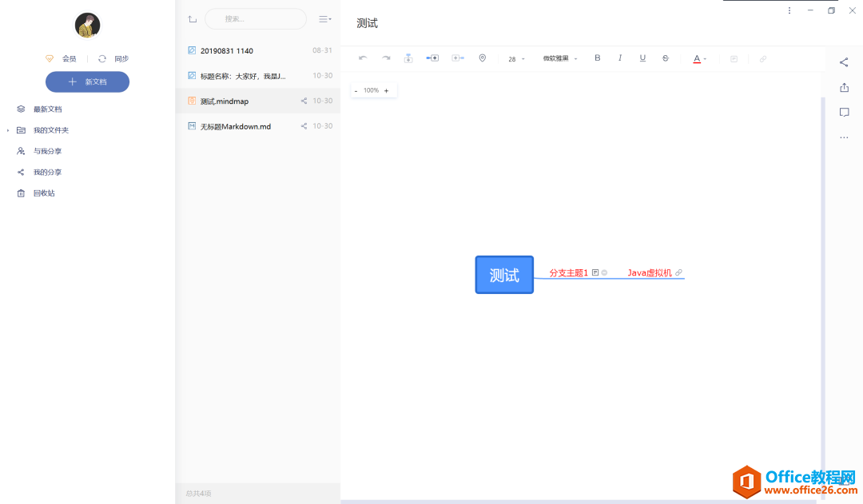
Task: Click the share icon in right panel
Action: (x=844, y=62)
